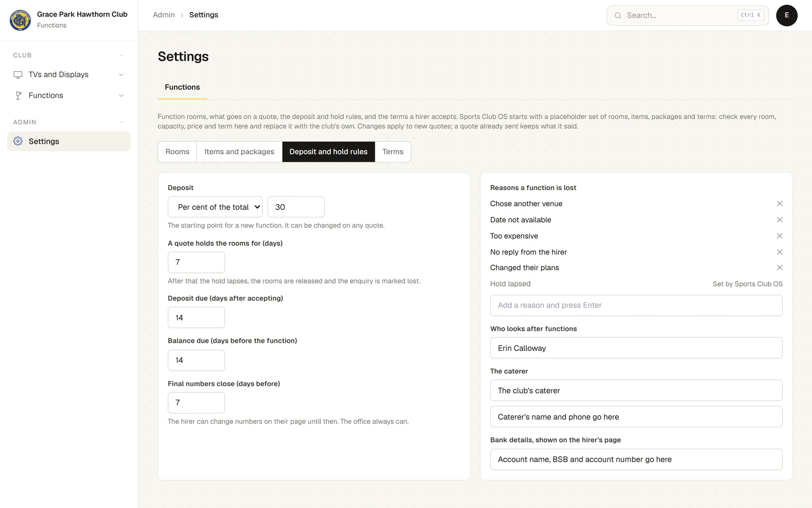Viewport: 812px width, 508px height.
Task: Click the Erin Calloway field
Action: (x=636, y=348)
